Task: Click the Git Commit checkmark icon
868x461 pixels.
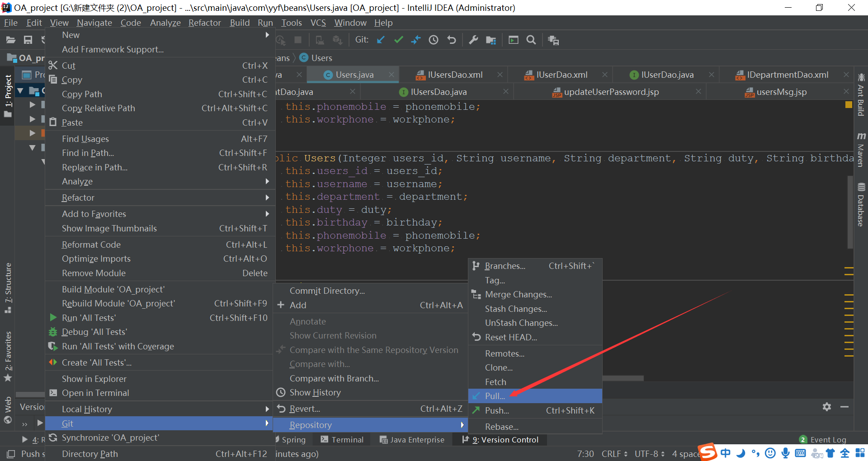Action: point(398,40)
